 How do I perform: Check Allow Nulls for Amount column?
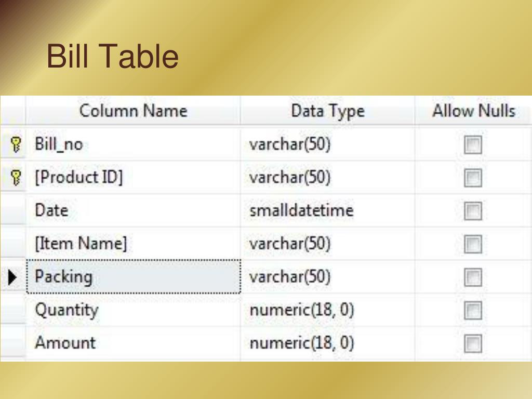click(473, 343)
